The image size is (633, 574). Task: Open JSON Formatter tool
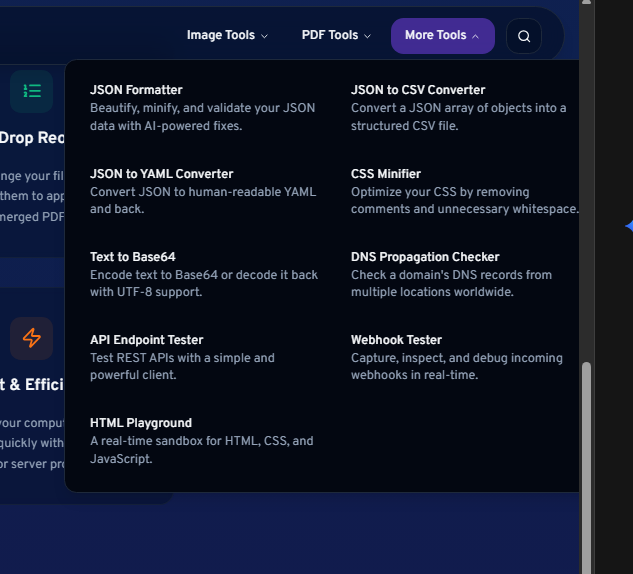click(136, 90)
